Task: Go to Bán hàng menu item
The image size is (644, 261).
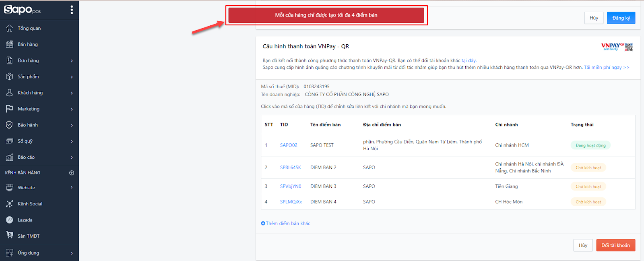Action: [28, 44]
